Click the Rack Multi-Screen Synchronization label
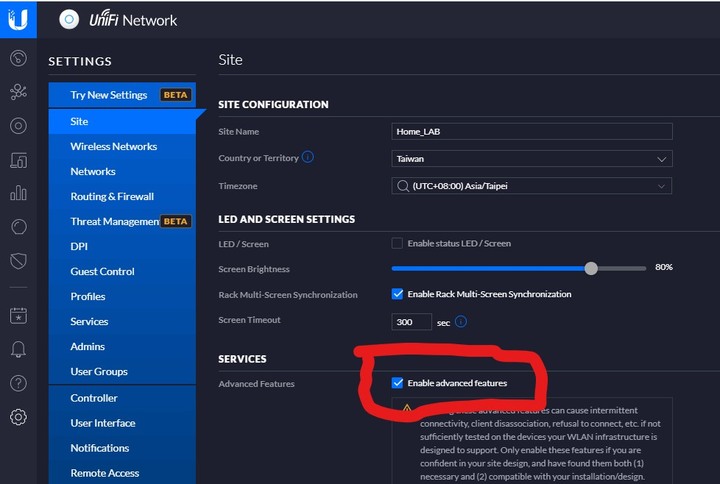This screenshot has height=484, width=720. 288,295
